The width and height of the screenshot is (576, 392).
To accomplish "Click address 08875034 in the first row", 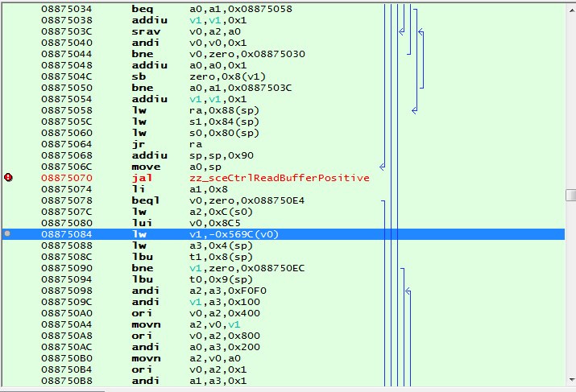I will click(x=66, y=9).
